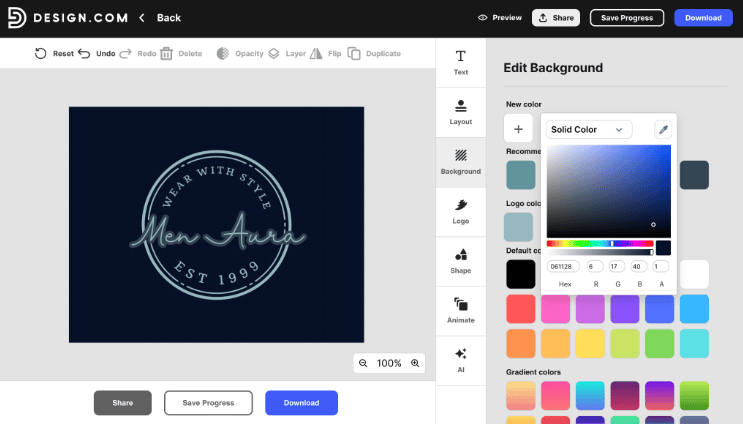
Task: Go back using the Back arrow
Action: tap(142, 18)
